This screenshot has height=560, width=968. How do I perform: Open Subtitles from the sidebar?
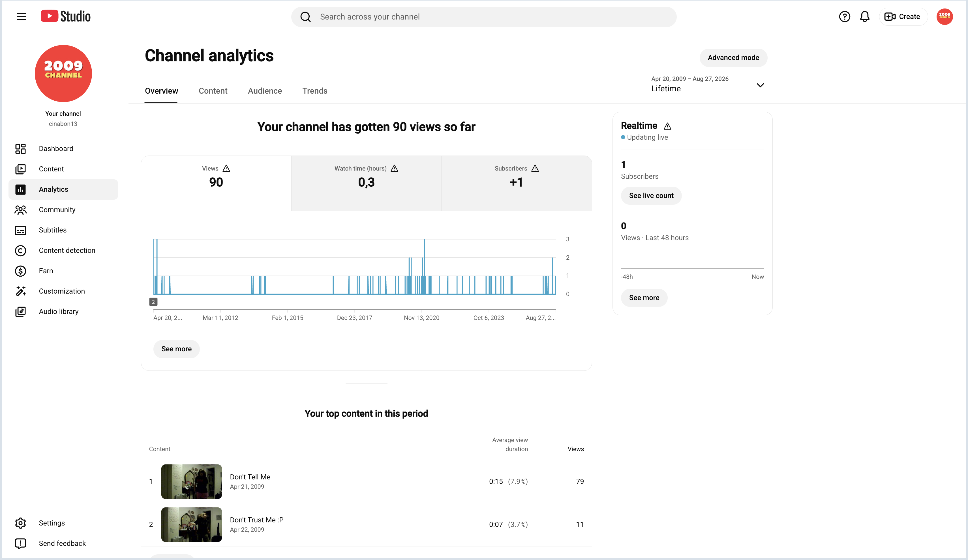pos(63,230)
